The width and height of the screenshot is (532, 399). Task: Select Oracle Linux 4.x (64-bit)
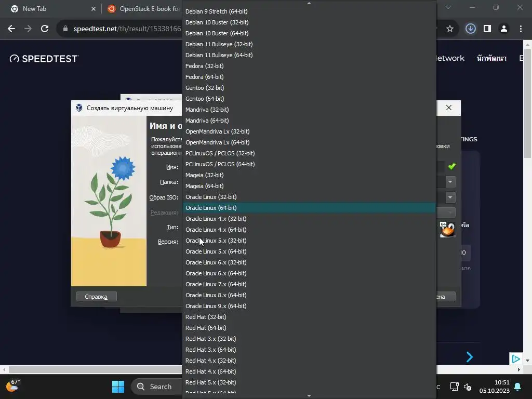point(309,229)
